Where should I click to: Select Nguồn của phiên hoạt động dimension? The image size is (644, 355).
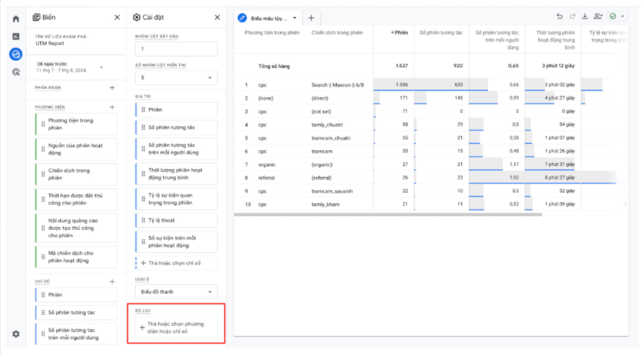[77, 149]
